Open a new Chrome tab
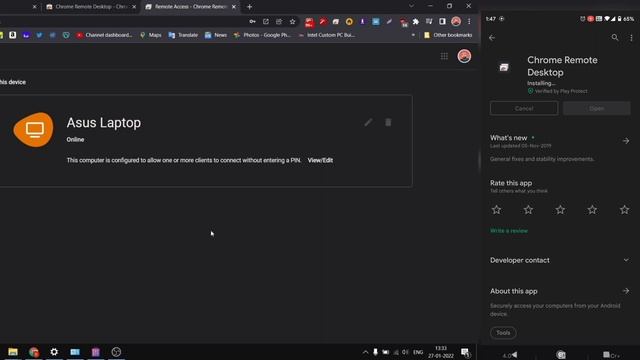640x360 pixels. [x=249, y=7]
